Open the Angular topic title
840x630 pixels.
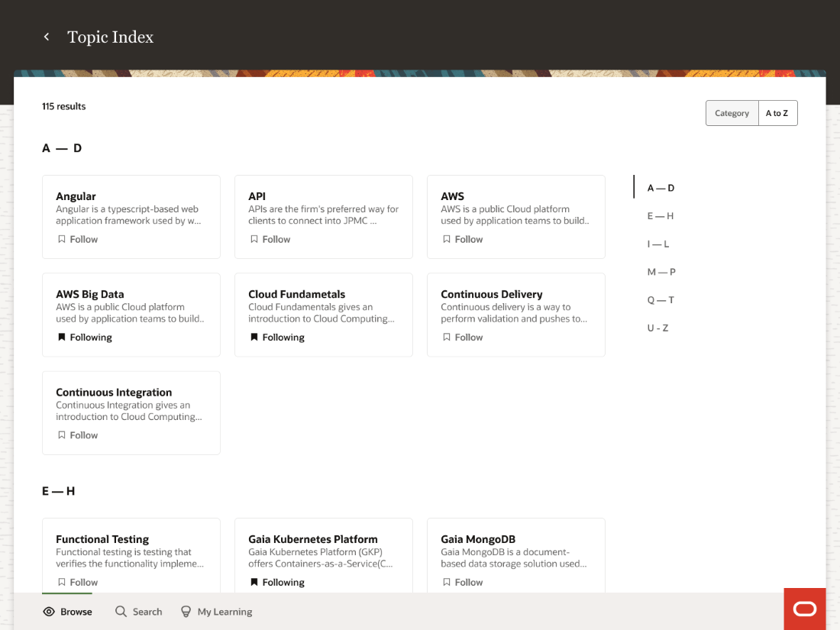coord(76,196)
